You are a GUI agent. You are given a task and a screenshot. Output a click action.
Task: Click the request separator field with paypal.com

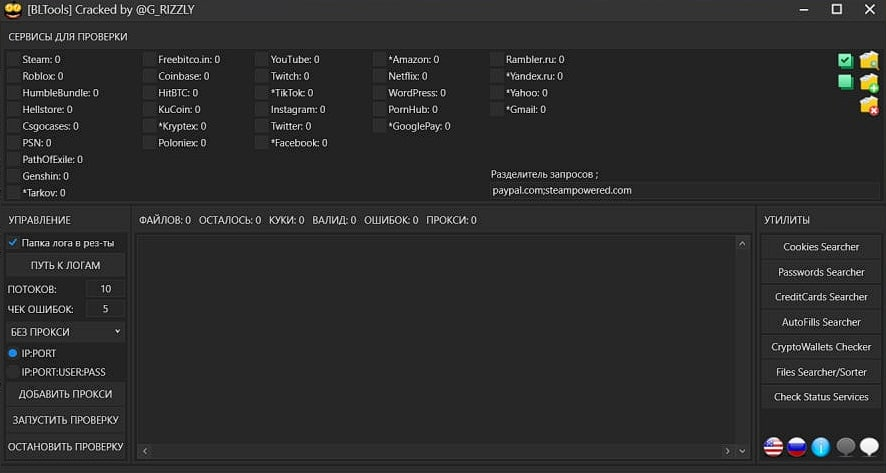(685, 190)
